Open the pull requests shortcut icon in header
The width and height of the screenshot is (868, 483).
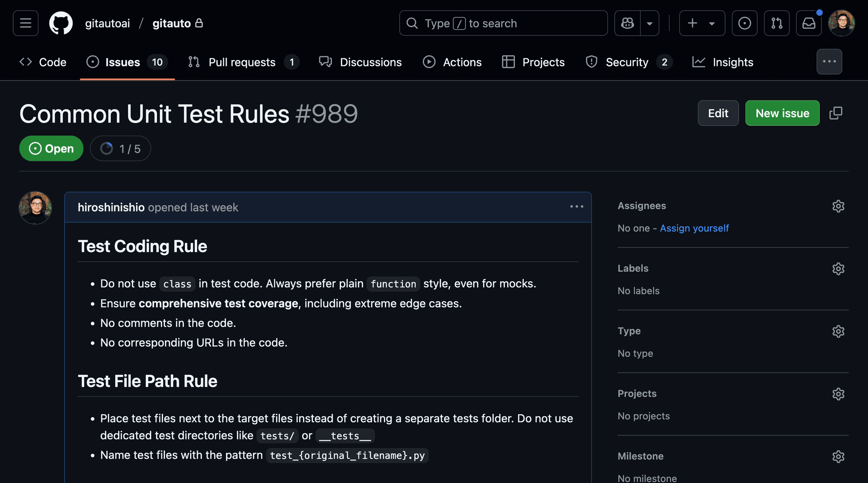tap(777, 23)
